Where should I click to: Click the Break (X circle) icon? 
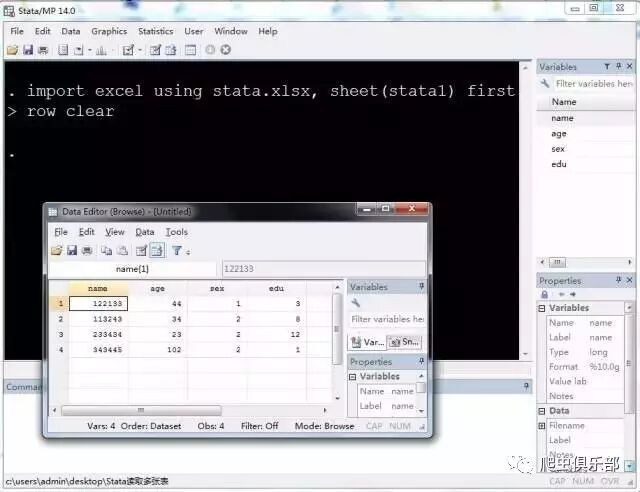[226, 50]
